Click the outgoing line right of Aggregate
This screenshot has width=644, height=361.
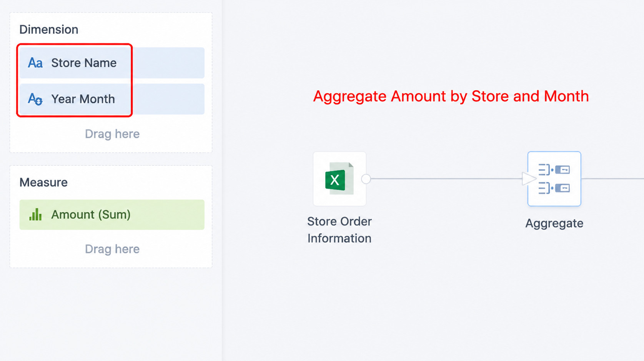612,179
